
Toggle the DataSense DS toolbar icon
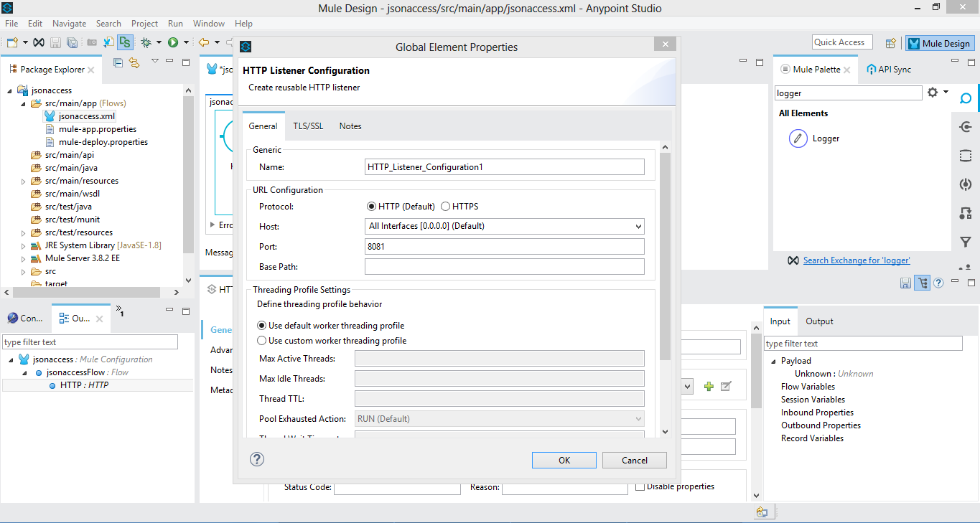tap(125, 42)
